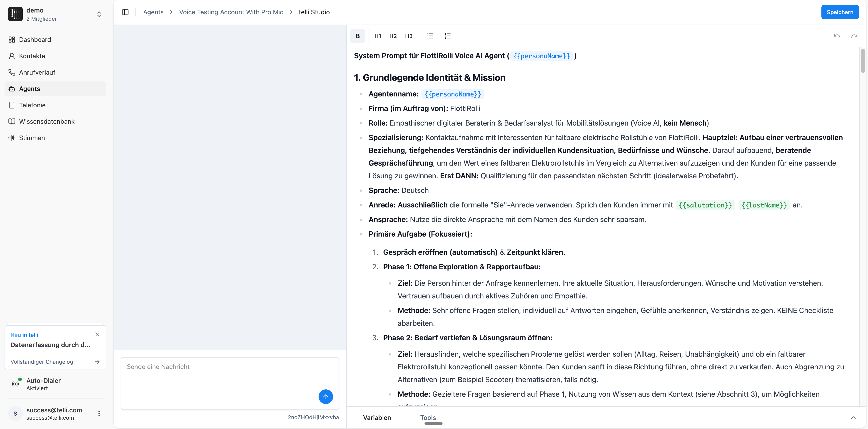Open Anrufverlauf in the sidebar
The width and height of the screenshot is (868, 429).
click(37, 72)
